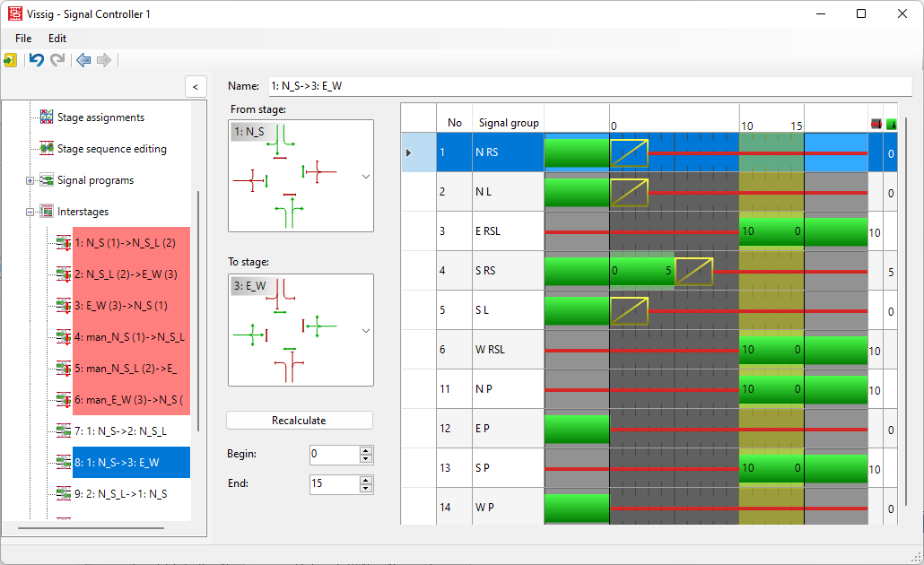Open the Edit menu

[57, 39]
